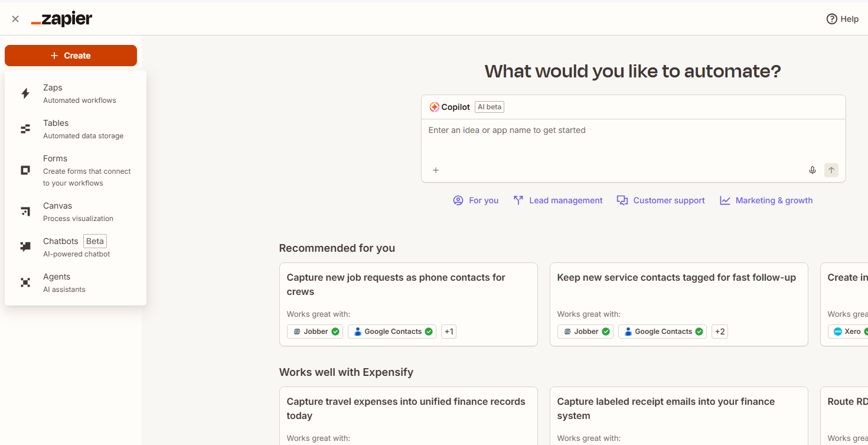The image size is (868, 445).
Task: Select the For you suggestion tab
Action: coord(476,200)
